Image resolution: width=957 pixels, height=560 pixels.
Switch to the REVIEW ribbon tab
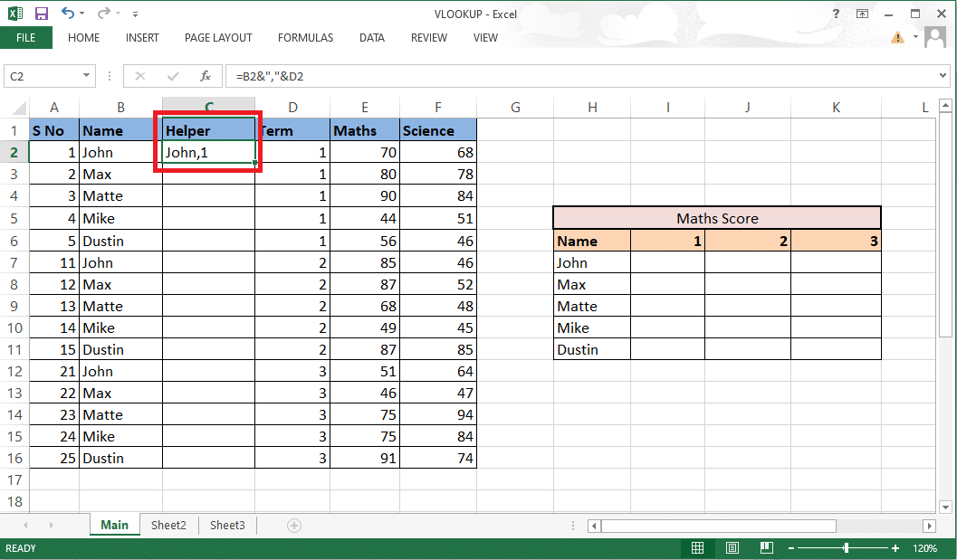[429, 38]
